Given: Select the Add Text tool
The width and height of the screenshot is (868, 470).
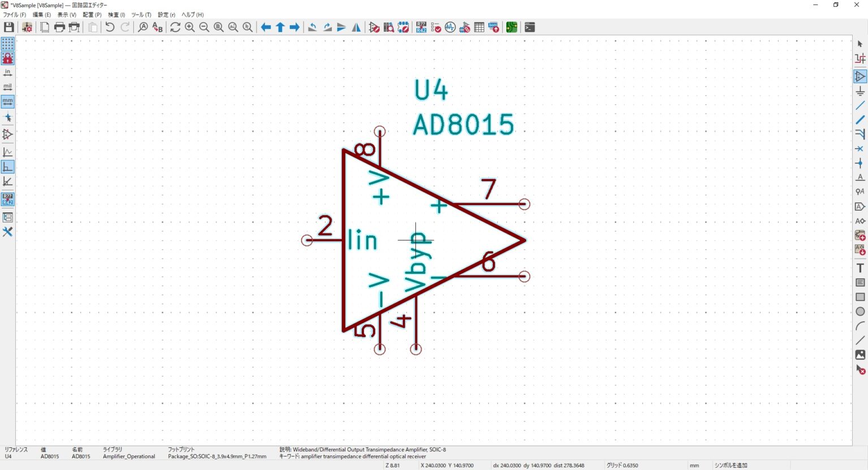Looking at the screenshot, I should click(x=860, y=268).
